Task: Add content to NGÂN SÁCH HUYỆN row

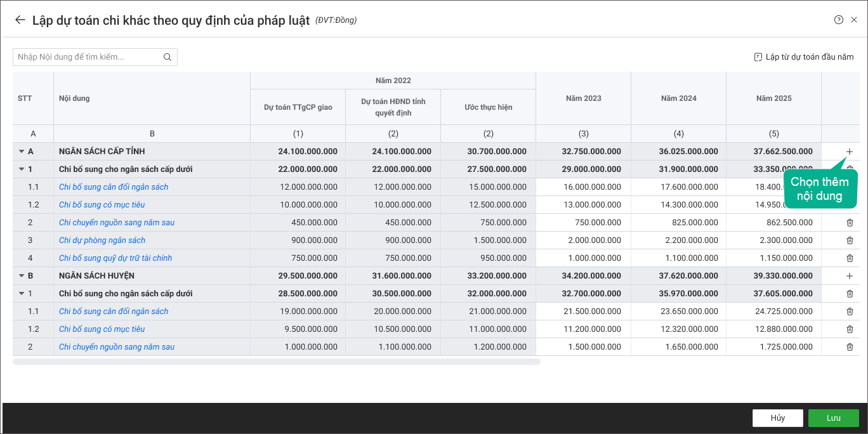Action: tap(850, 276)
